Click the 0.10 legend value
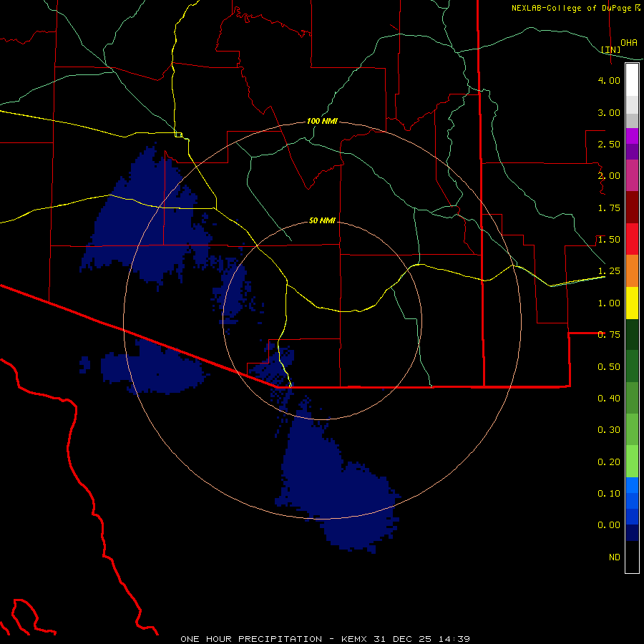Image resolution: width=644 pixels, height=644 pixels. [x=609, y=494]
